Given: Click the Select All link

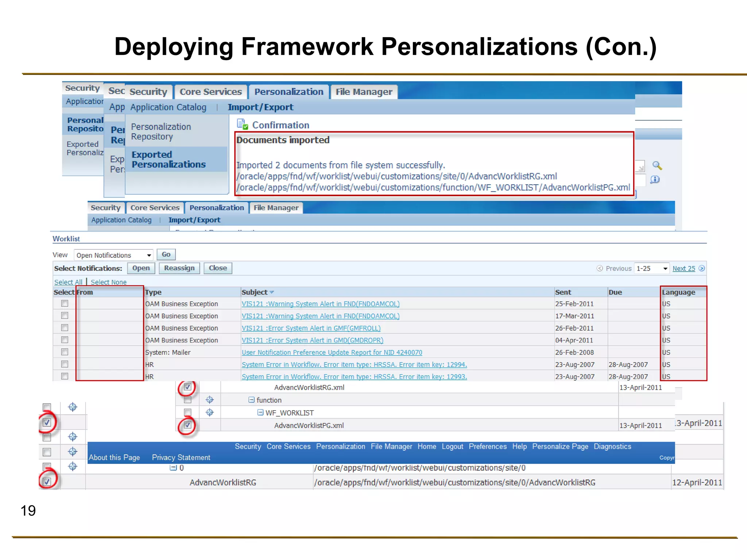Looking at the screenshot, I should click(68, 282).
